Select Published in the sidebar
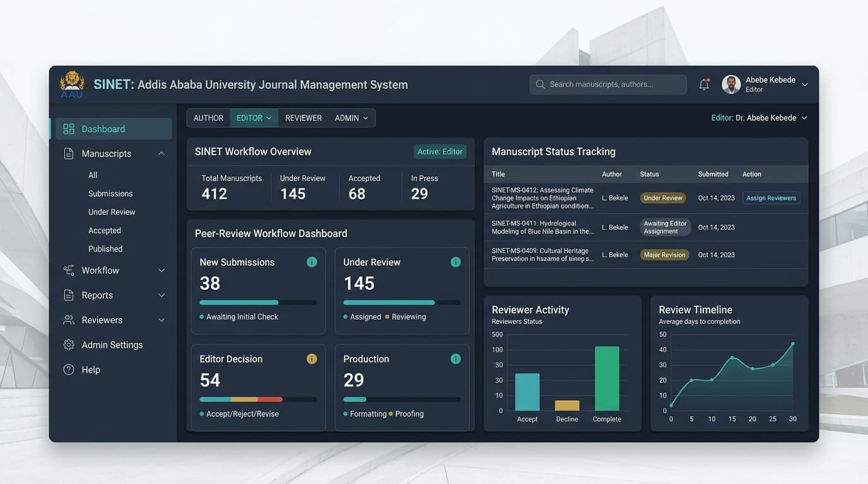 [105, 249]
